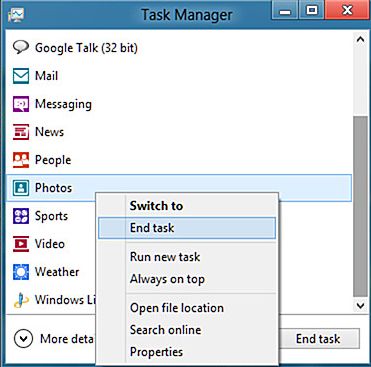The width and height of the screenshot is (371, 367).
Task: Select the Messaging row text
Action: pyautogui.click(x=63, y=104)
